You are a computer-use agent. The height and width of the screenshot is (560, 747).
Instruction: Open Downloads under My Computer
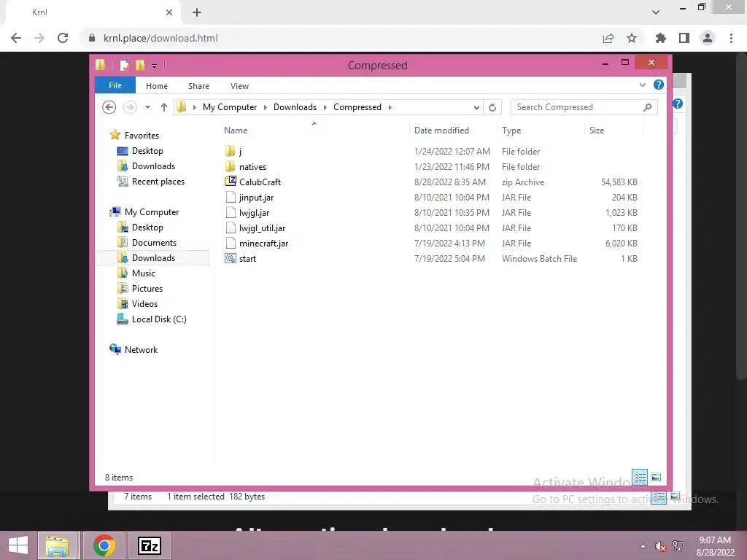[153, 258]
